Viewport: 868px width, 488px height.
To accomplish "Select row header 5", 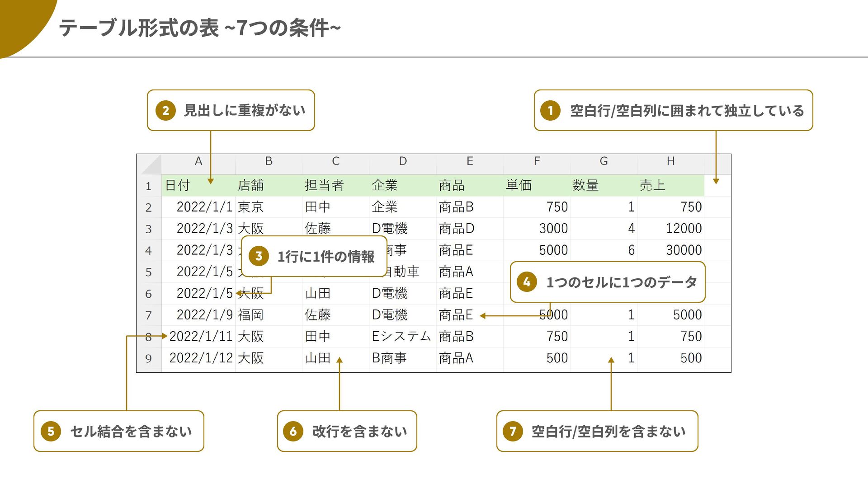I will click(149, 272).
